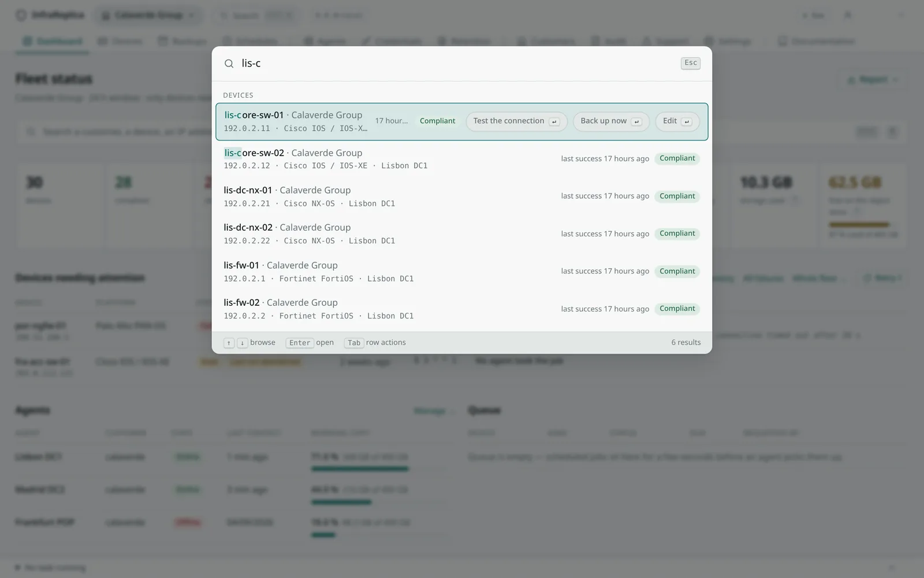
Task: Select the lis-dc-nx-01 device result
Action: coord(462,197)
